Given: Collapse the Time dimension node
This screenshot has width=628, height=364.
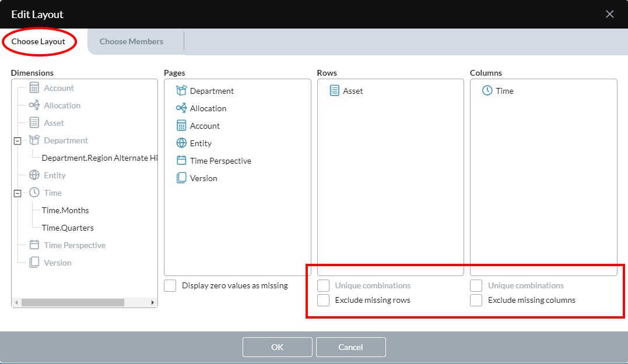Looking at the screenshot, I should (x=17, y=193).
